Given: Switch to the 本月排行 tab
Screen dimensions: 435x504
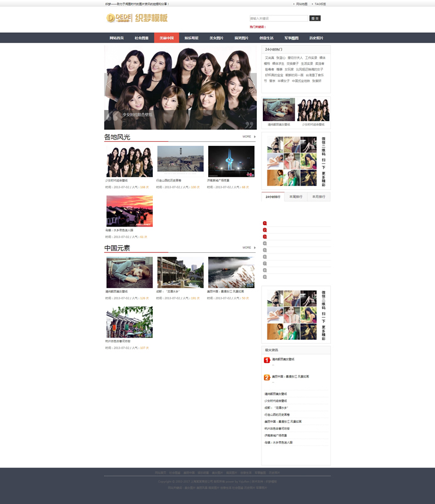Looking at the screenshot, I should coord(318,196).
